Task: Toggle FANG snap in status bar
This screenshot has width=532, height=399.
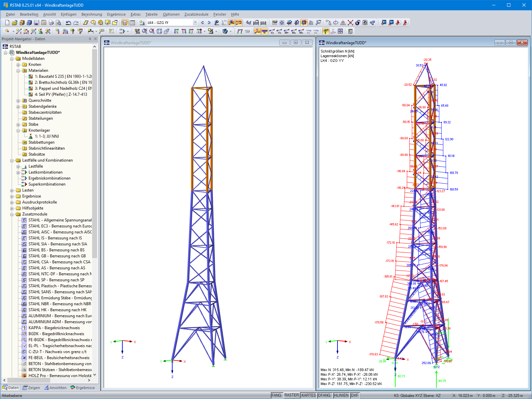Action: click(x=276, y=395)
